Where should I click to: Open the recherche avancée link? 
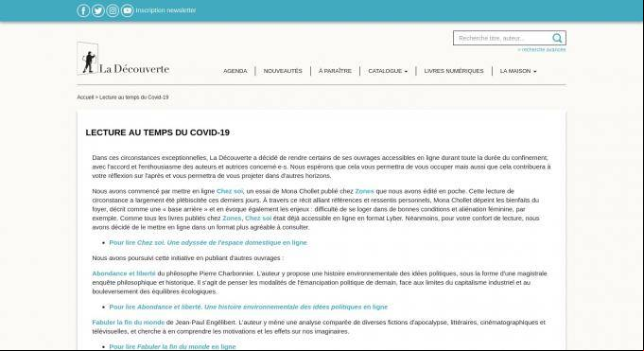click(x=542, y=50)
